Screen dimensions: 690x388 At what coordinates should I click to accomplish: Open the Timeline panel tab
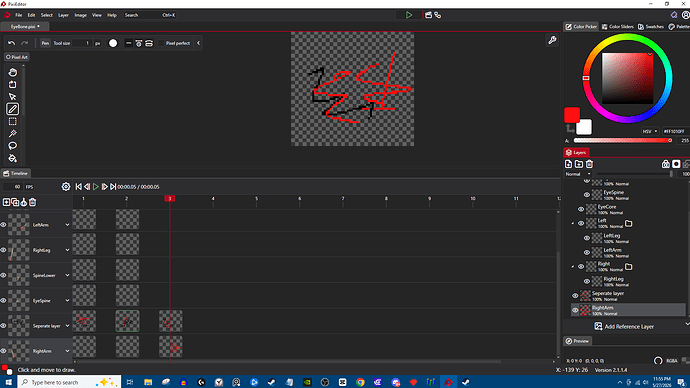pos(15,173)
